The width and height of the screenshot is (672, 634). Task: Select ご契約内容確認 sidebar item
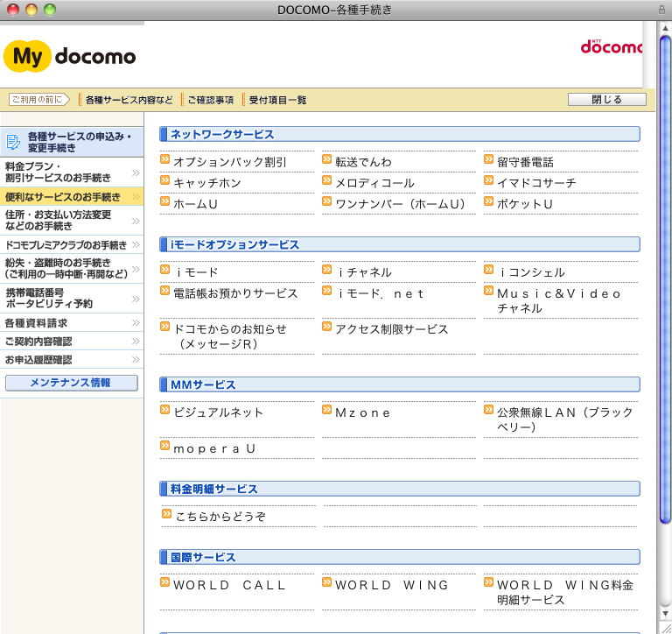pyautogui.click(x=72, y=341)
